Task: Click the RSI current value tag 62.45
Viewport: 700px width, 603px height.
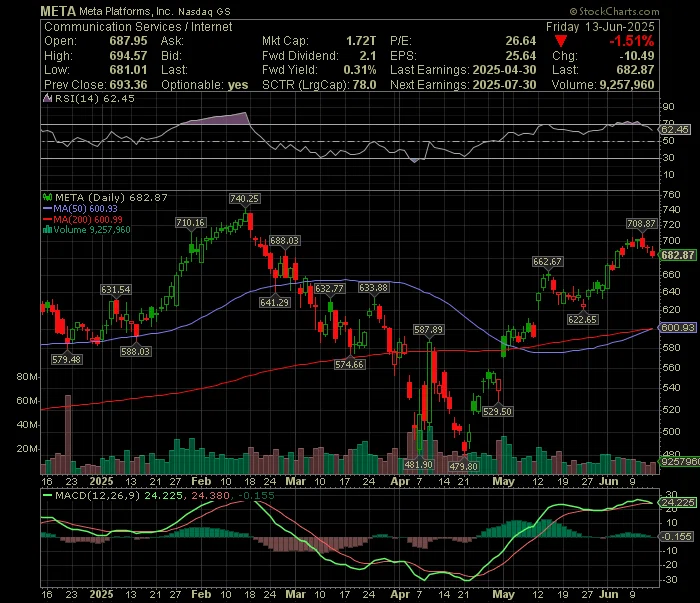Action: pos(675,130)
